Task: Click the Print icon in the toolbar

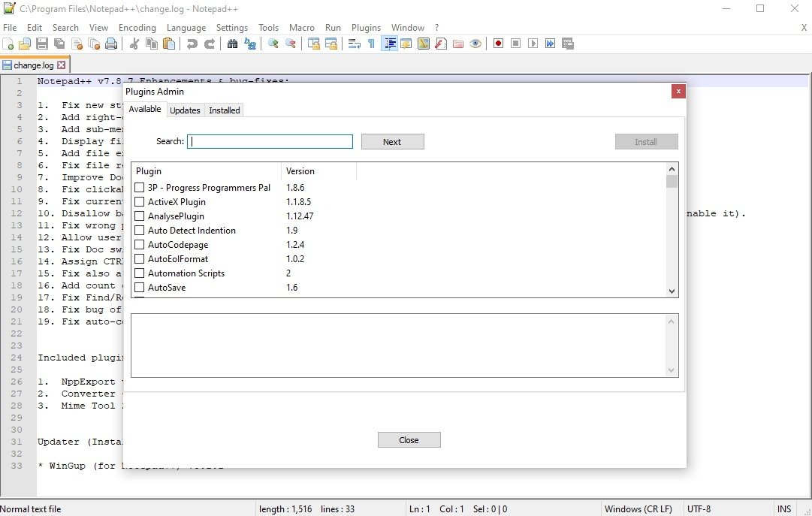Action: (111, 44)
